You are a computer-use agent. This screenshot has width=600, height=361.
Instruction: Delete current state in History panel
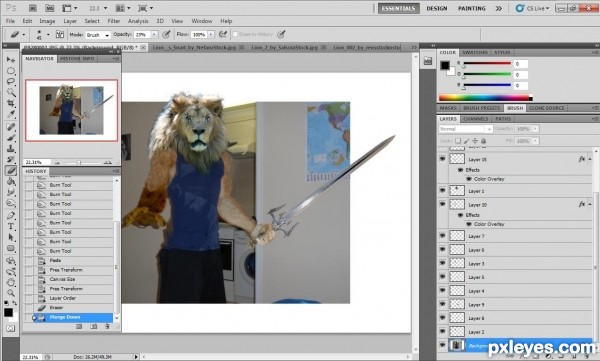(107, 327)
